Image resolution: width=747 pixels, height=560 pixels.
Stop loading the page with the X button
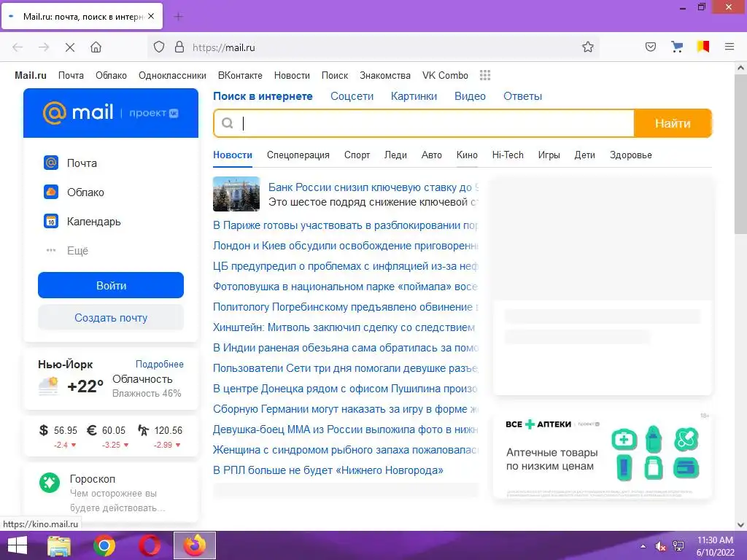click(69, 47)
